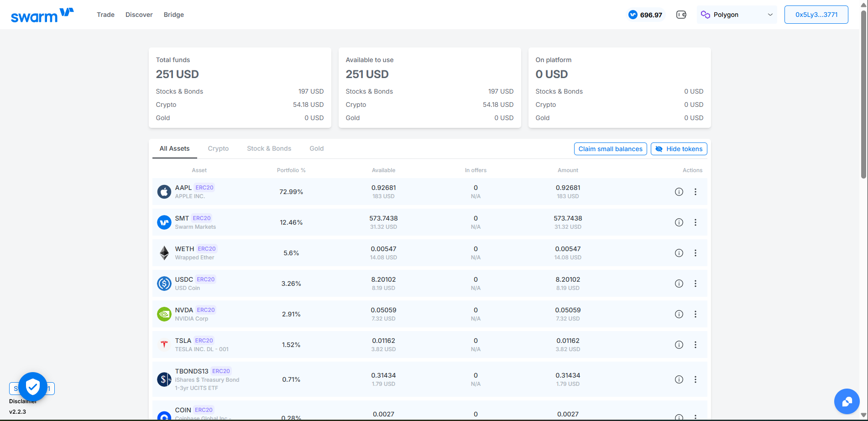
Task: Open three-dot menu for USDC row
Action: click(695, 284)
